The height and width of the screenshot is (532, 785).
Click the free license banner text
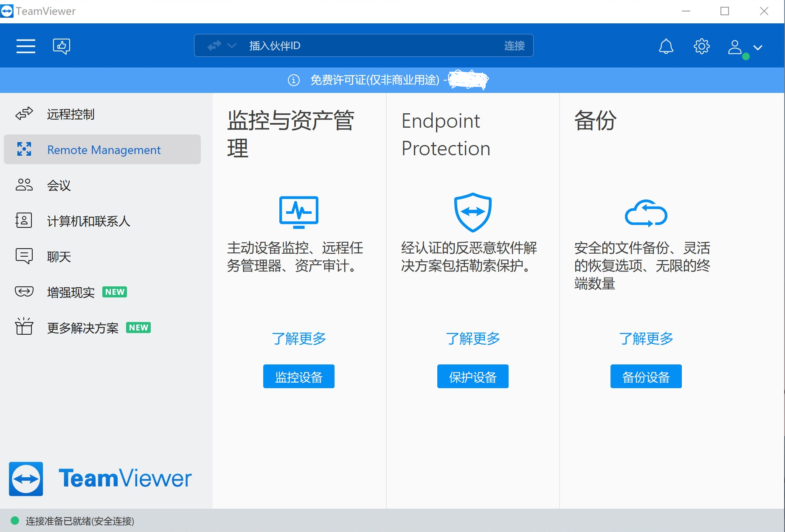pyautogui.click(x=374, y=80)
